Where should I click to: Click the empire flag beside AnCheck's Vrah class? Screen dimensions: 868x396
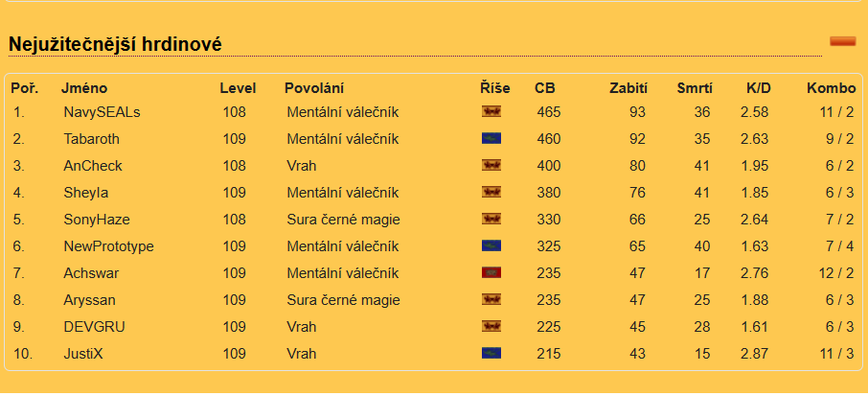(491, 166)
